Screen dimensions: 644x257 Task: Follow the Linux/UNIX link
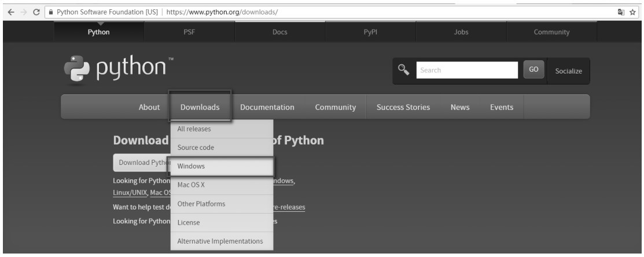130,193
